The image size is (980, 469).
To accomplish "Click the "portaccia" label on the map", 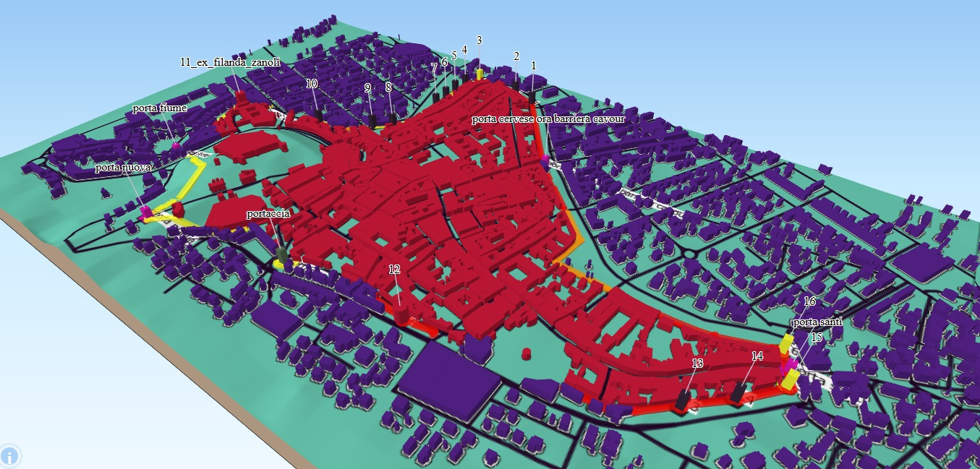I will pyautogui.click(x=268, y=215).
